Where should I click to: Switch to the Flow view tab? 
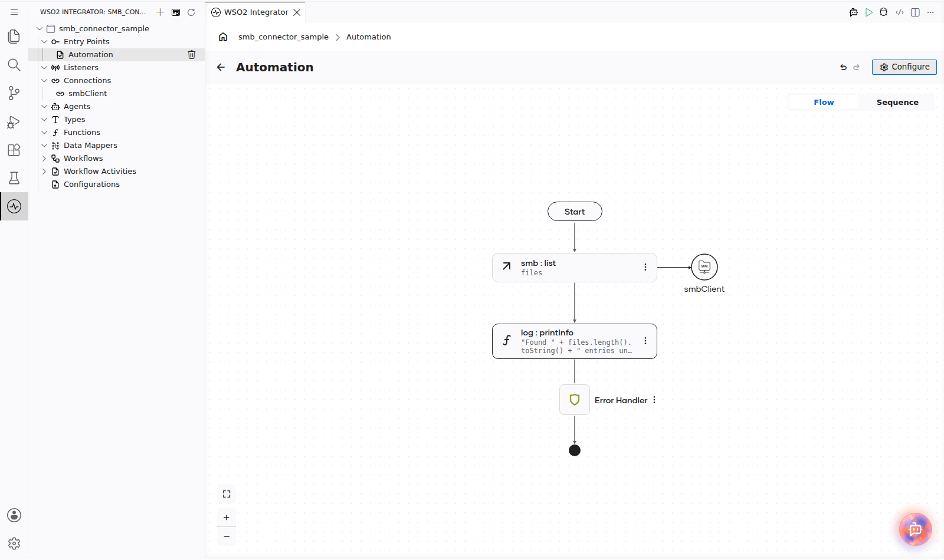pyautogui.click(x=824, y=102)
